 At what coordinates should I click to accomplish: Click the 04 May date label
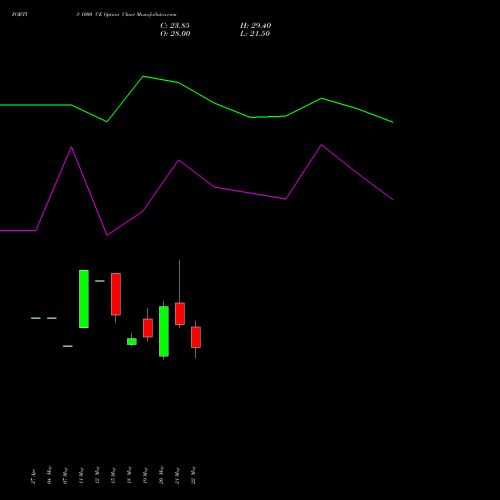click(49, 475)
